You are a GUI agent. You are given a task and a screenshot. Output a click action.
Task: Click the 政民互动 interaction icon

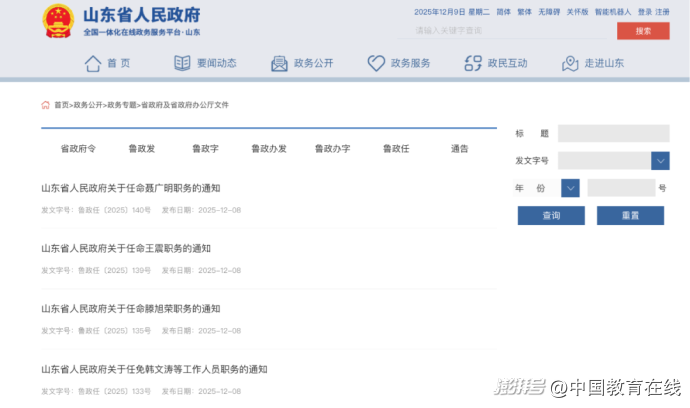pos(473,64)
